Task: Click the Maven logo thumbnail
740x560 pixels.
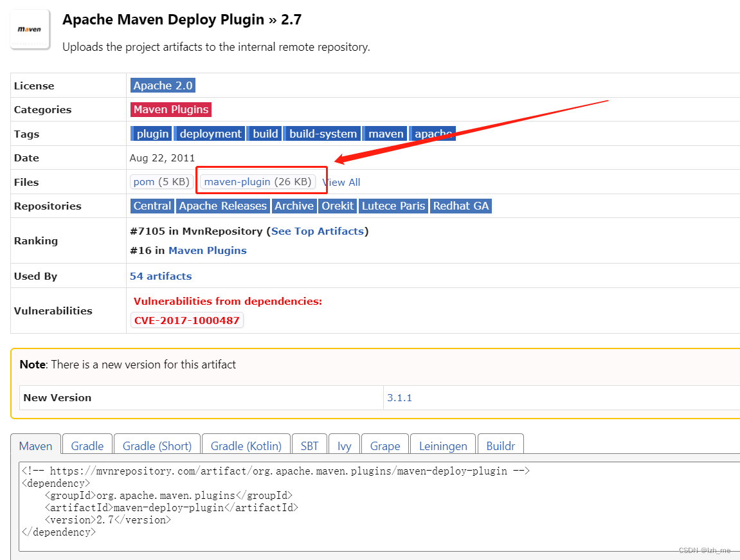Action: tap(30, 29)
